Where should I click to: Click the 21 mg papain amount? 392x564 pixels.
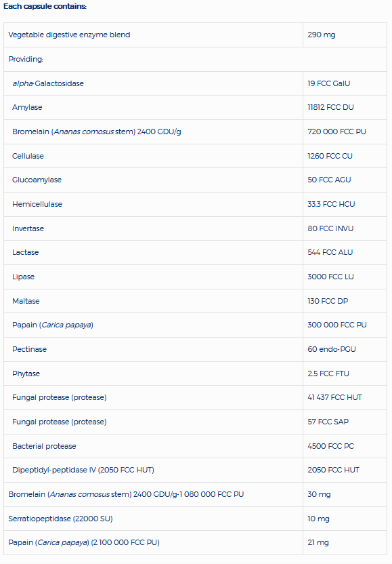(318, 542)
